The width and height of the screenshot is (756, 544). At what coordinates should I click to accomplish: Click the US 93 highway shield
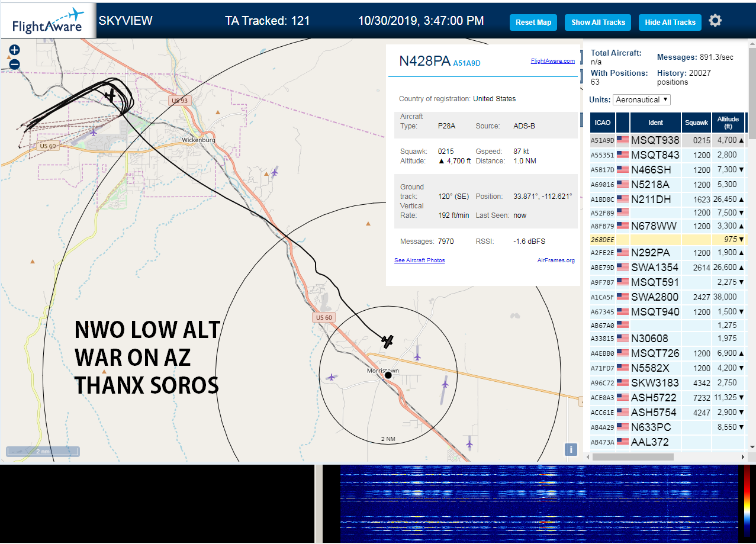179,101
